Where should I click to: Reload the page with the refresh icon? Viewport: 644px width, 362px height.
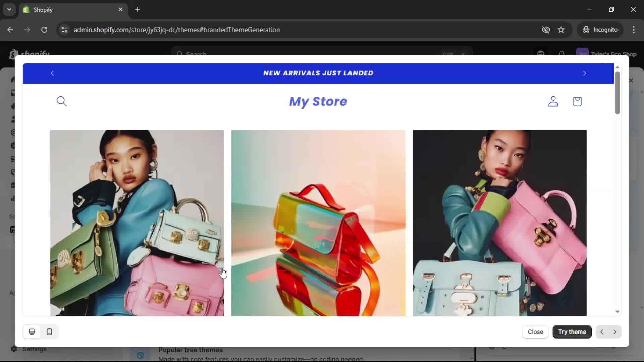click(x=44, y=29)
